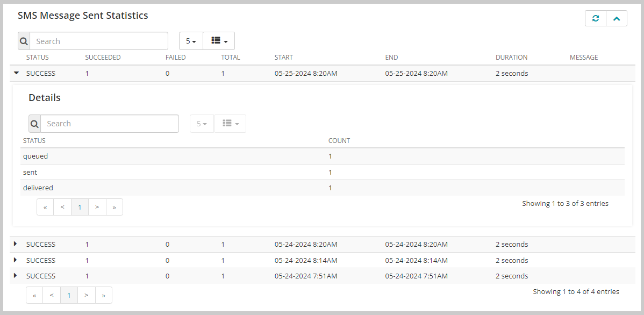
Task: Click the 05-24-2024 8:14AM end time cell
Action: click(417, 260)
